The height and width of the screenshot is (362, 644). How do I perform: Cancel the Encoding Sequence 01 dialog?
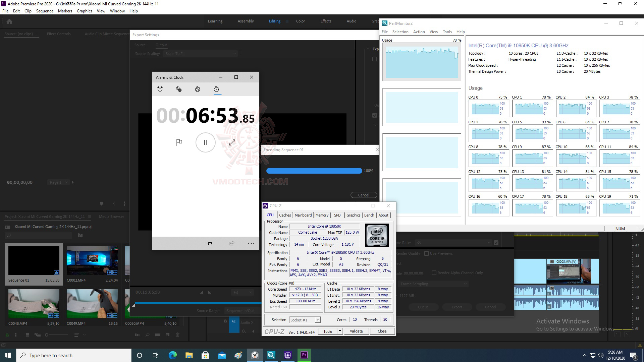[364, 195]
